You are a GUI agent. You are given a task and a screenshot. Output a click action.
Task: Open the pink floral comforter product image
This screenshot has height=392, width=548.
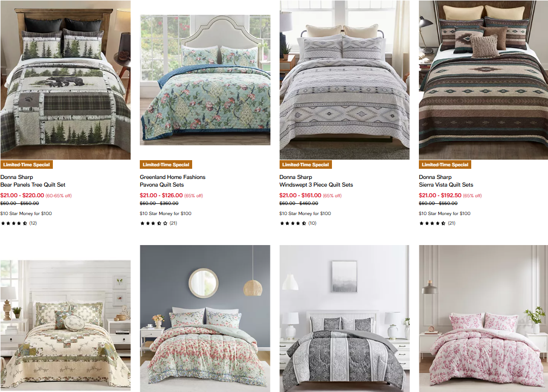[483, 318]
